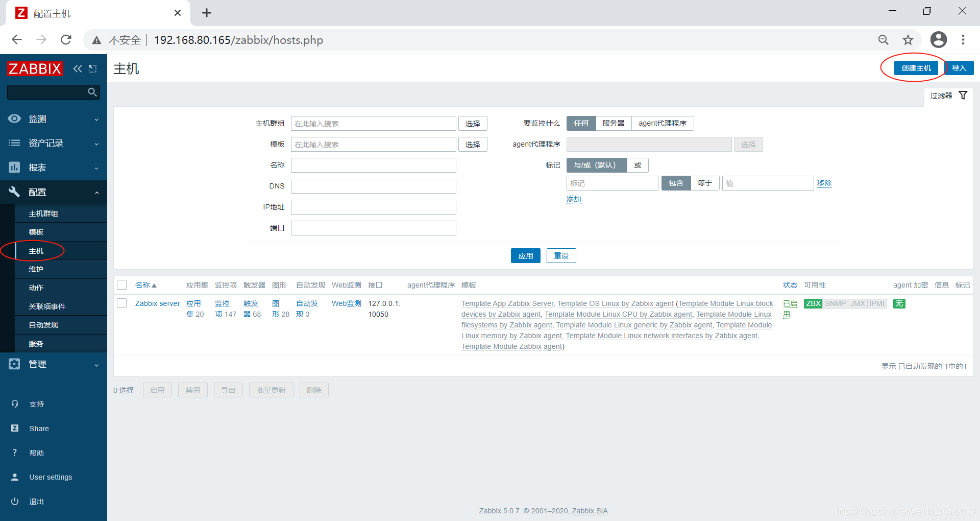Toggle kiosk mode icon beside sidebar collapse

(92, 68)
